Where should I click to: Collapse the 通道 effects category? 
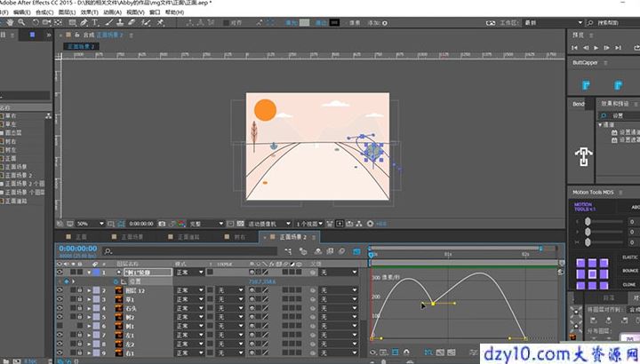tap(600, 124)
